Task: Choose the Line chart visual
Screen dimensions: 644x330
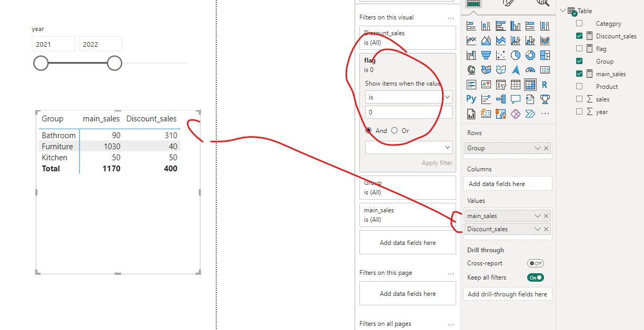Action: point(471,40)
